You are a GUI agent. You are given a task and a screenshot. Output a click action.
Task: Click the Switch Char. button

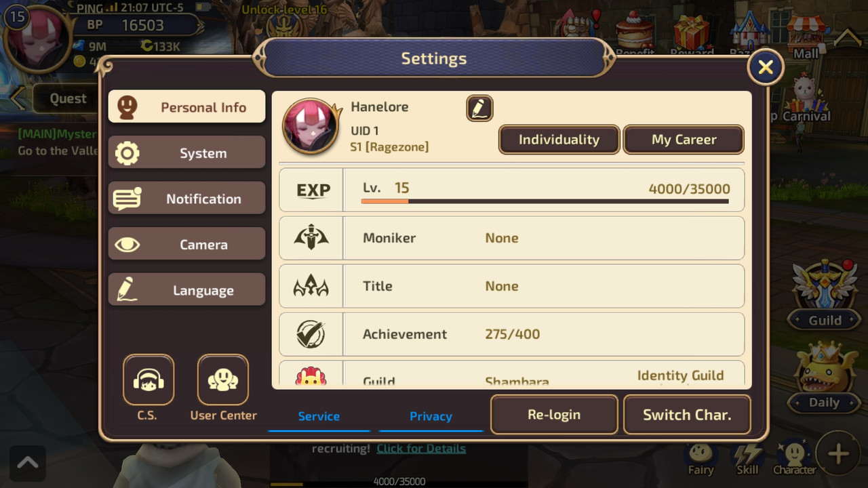(687, 415)
